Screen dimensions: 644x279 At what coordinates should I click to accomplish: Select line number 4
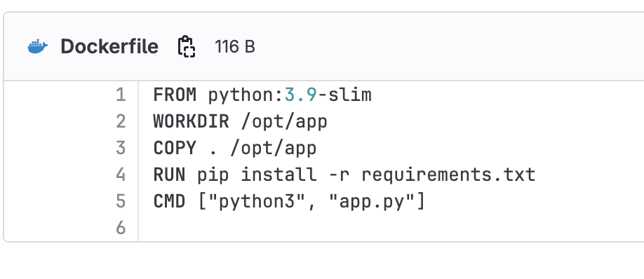pos(121,175)
